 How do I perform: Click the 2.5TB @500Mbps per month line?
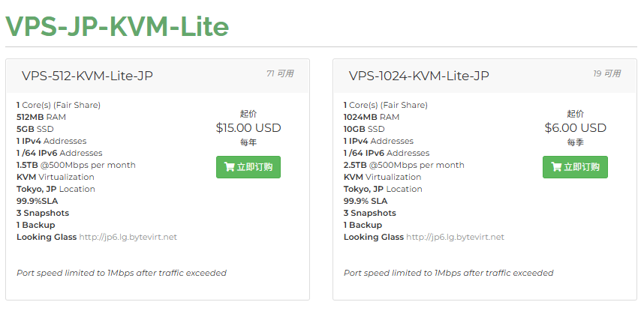point(404,165)
